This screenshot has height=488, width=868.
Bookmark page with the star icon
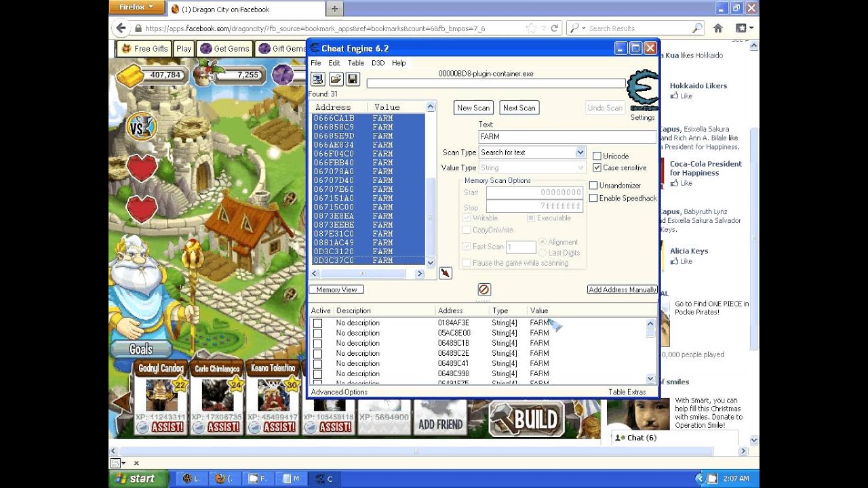coord(531,28)
